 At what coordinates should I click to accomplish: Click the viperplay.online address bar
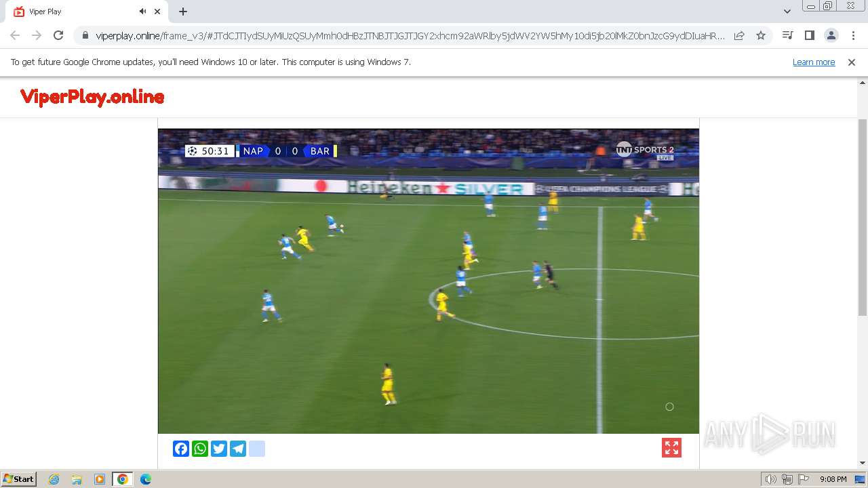(410, 36)
